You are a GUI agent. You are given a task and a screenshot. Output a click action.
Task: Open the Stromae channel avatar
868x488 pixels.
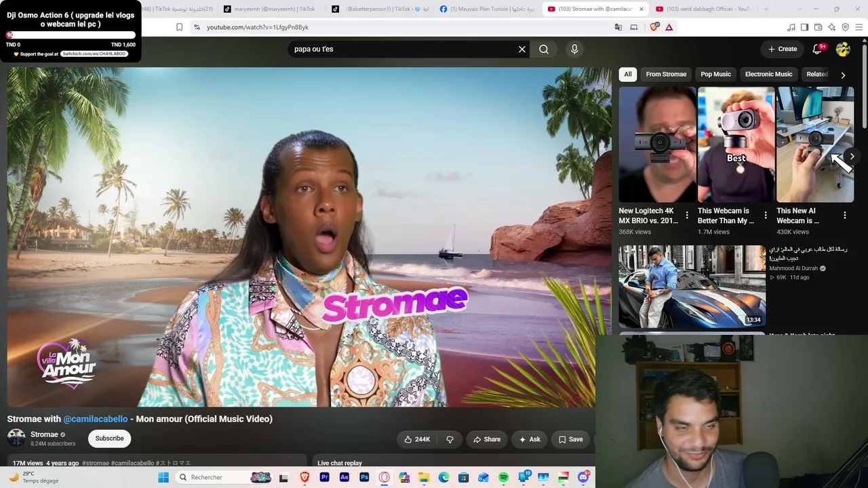(x=16, y=438)
